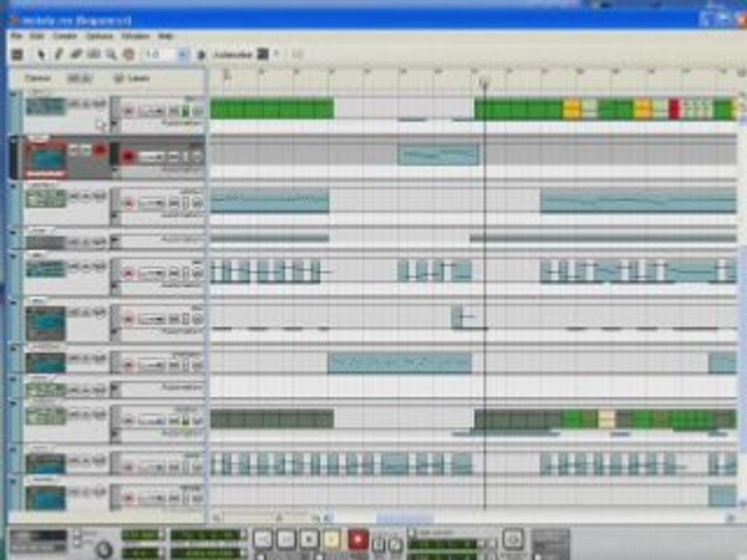Click the Fast Forward transport button

(286, 538)
